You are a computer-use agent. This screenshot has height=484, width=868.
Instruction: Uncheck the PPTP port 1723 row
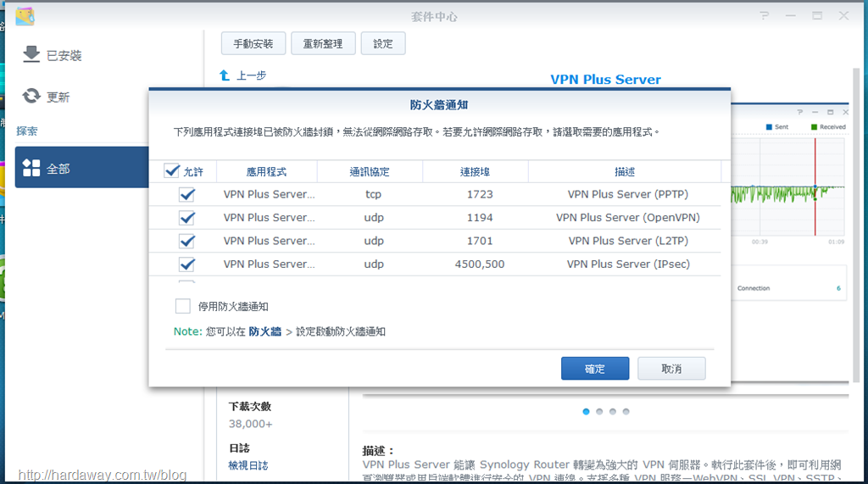coord(187,194)
